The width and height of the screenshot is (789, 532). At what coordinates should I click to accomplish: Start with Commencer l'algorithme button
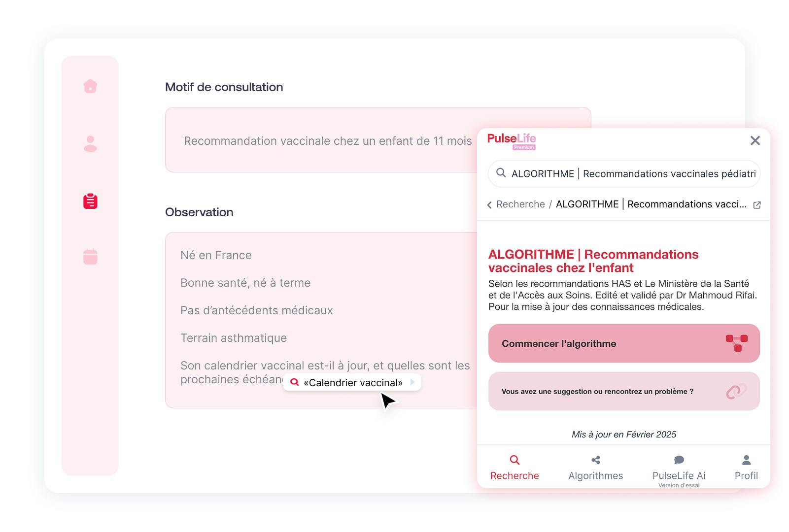[624, 343]
